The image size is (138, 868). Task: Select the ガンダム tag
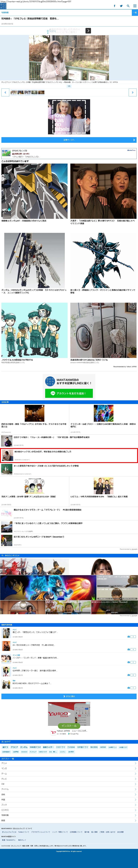pyautogui.click(x=24, y=747)
